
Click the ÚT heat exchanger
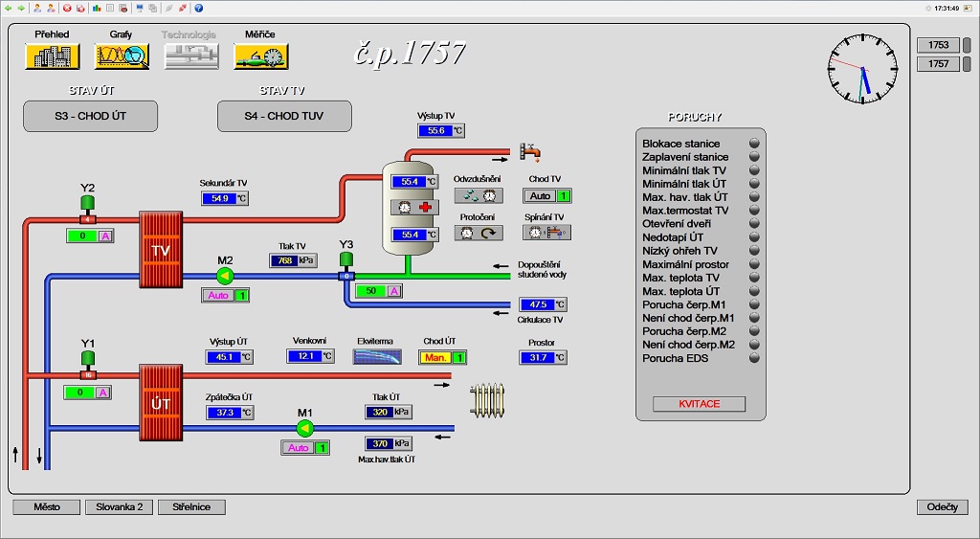pos(161,403)
